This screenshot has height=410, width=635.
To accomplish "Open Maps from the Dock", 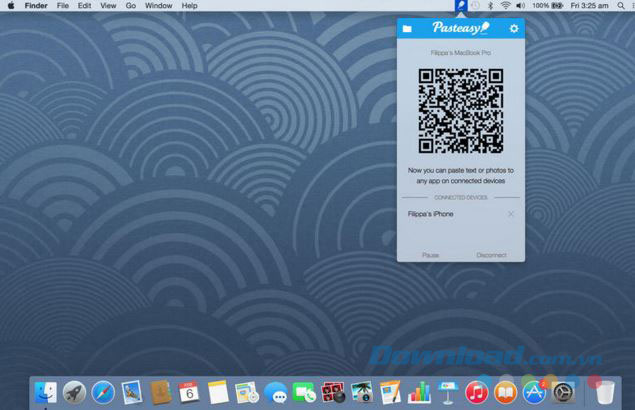I will point(247,392).
